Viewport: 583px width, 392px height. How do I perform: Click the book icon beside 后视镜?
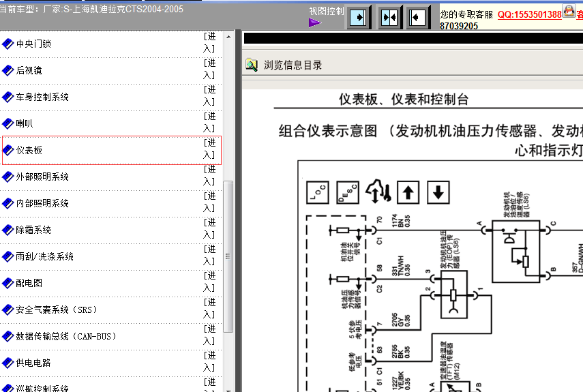tap(8, 70)
